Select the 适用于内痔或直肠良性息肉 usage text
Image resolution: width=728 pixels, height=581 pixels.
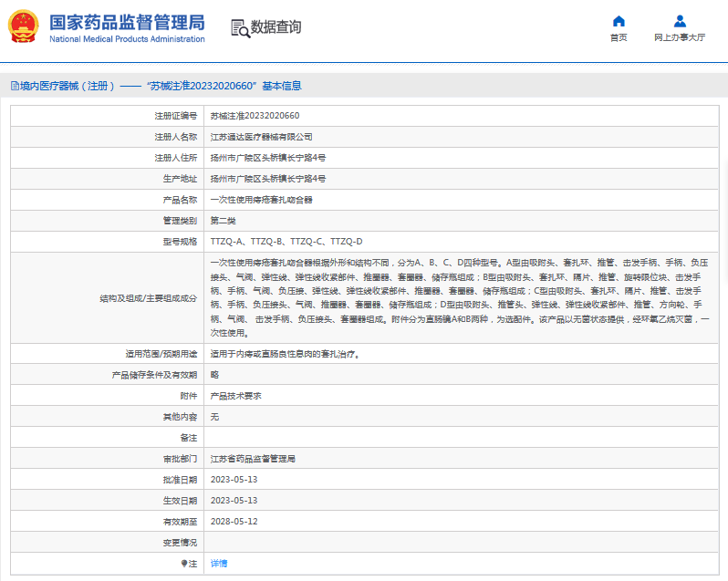point(285,354)
